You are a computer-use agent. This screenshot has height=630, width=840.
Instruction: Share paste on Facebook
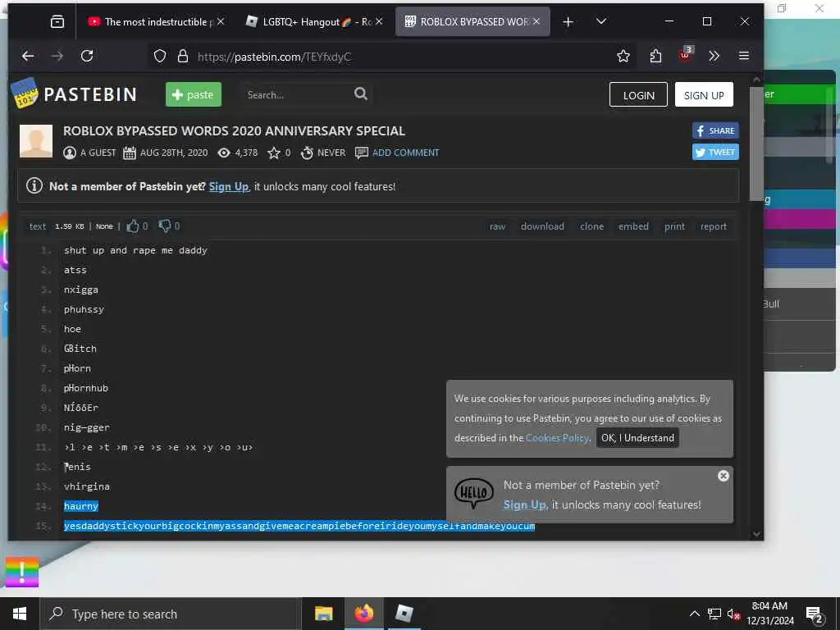715,130
